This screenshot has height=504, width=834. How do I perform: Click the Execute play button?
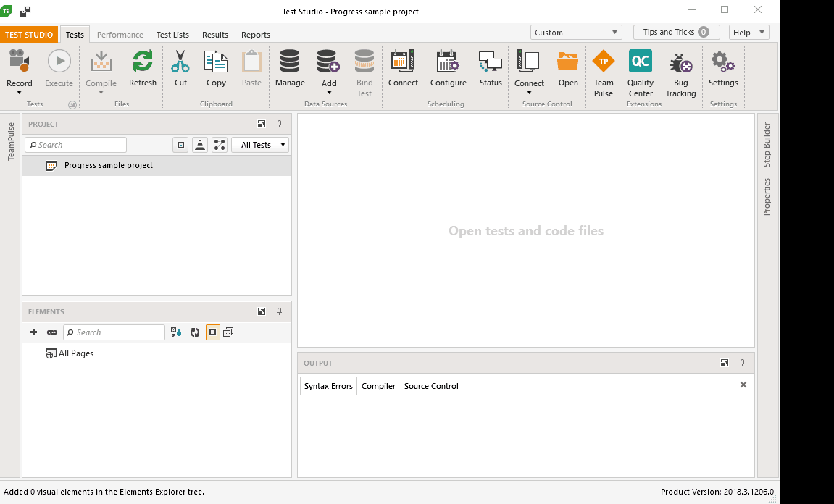coord(59,61)
